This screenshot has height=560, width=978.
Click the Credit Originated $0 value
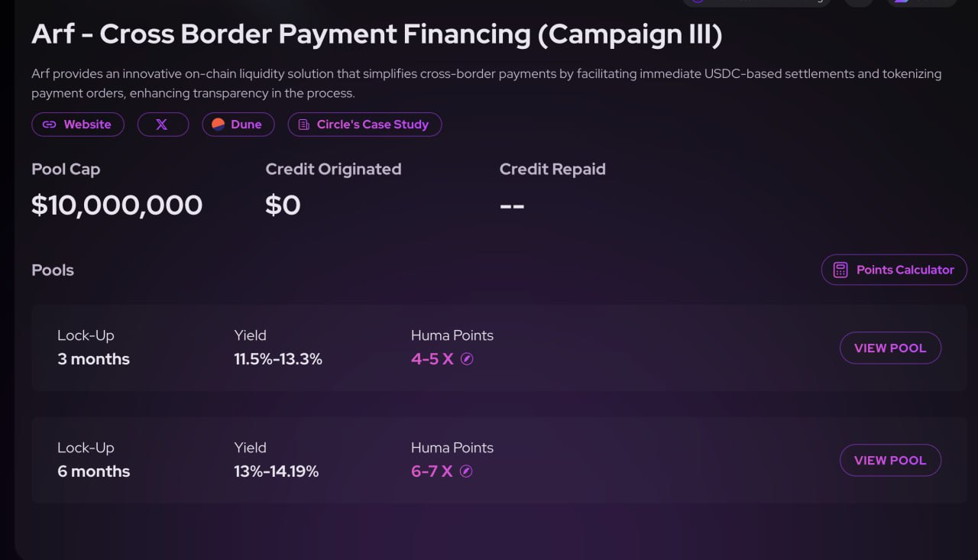[x=283, y=205]
